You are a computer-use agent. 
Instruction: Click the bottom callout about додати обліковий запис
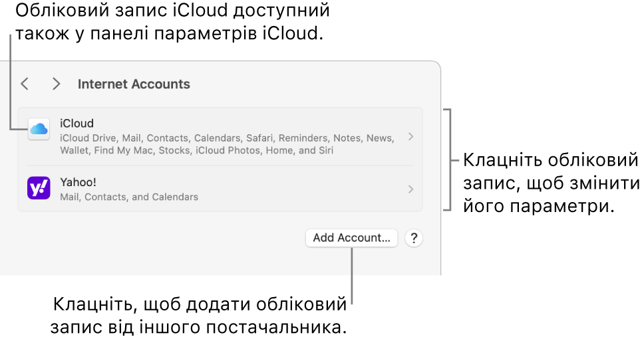click(199, 316)
